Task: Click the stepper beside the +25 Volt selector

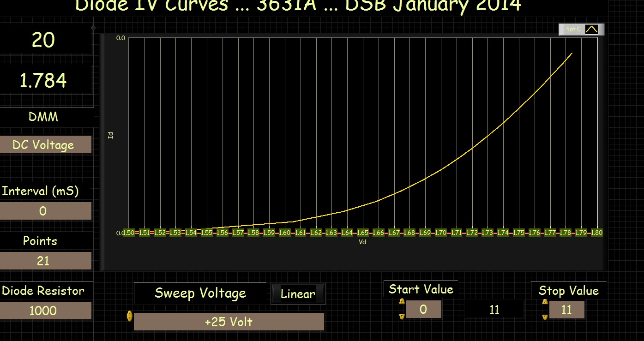Action: click(x=129, y=316)
